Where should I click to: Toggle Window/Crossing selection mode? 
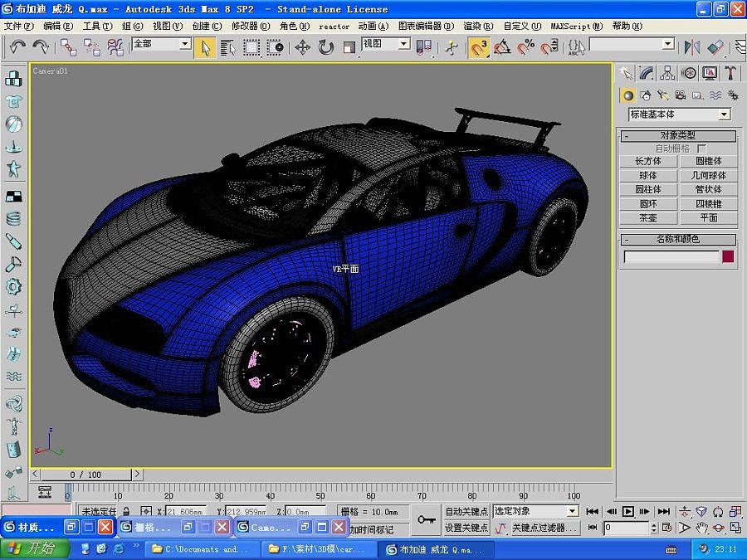[276, 47]
